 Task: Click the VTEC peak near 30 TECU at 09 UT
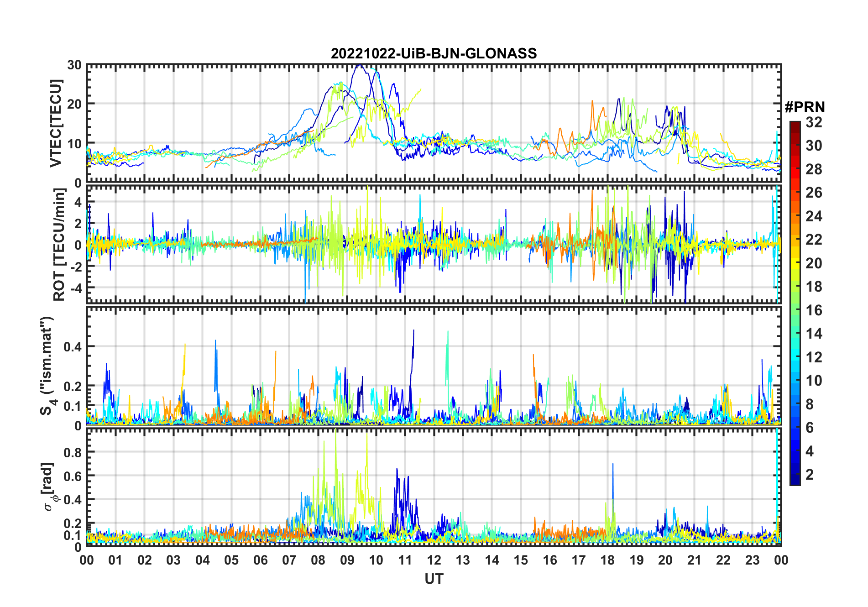pos(359,66)
